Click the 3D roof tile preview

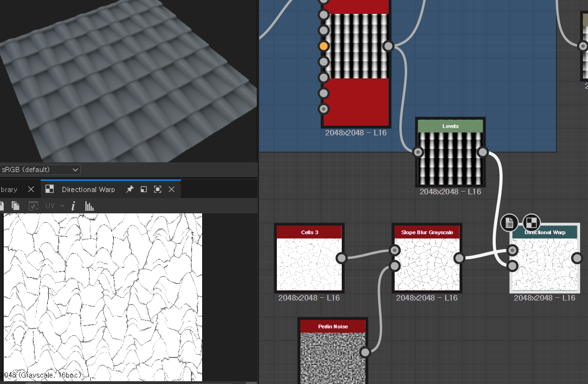pyautogui.click(x=128, y=81)
